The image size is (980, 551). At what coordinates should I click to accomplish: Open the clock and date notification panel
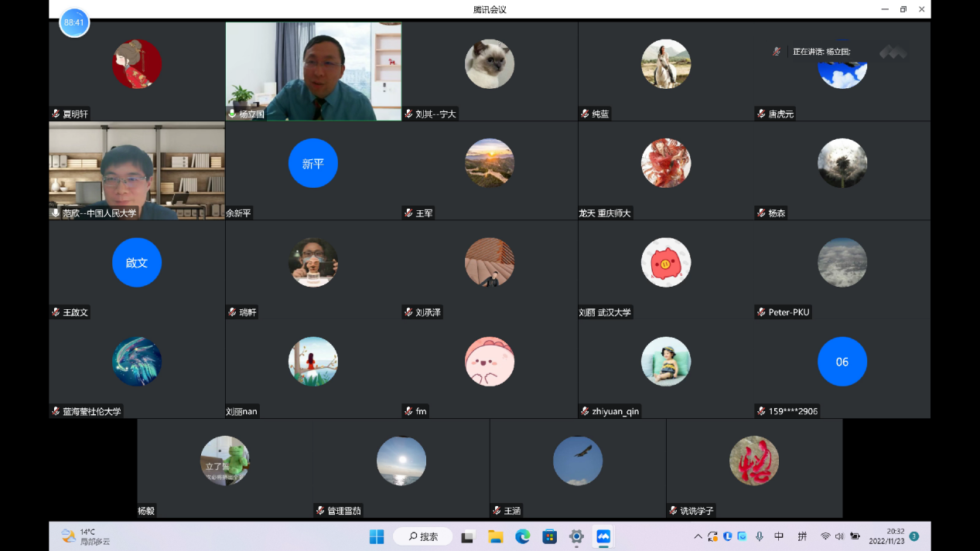click(887, 536)
